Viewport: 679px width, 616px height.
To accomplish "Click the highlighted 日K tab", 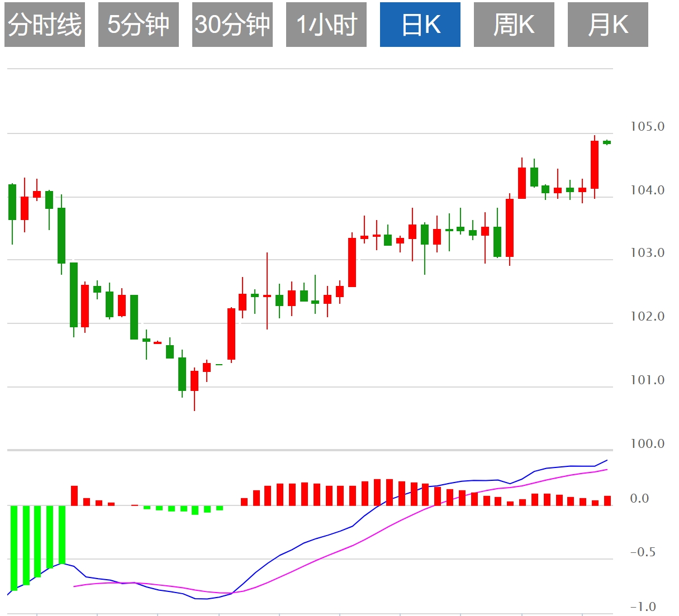I will (420, 25).
